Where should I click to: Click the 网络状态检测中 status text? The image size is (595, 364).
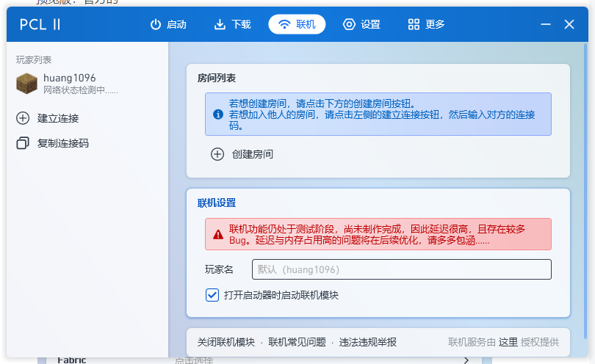click(81, 90)
